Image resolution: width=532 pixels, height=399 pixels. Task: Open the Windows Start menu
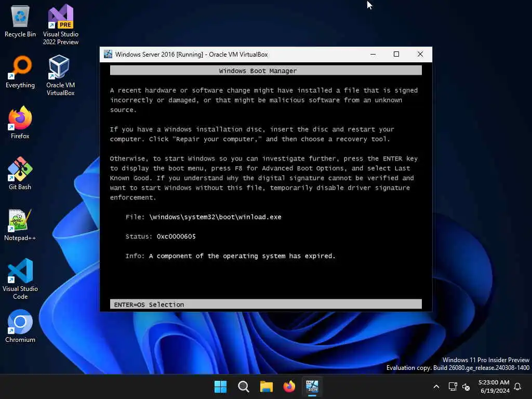pos(220,387)
